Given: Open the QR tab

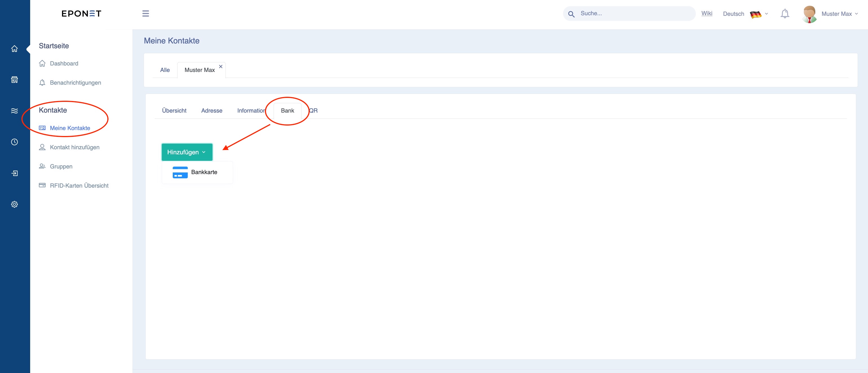Looking at the screenshot, I should tap(313, 111).
